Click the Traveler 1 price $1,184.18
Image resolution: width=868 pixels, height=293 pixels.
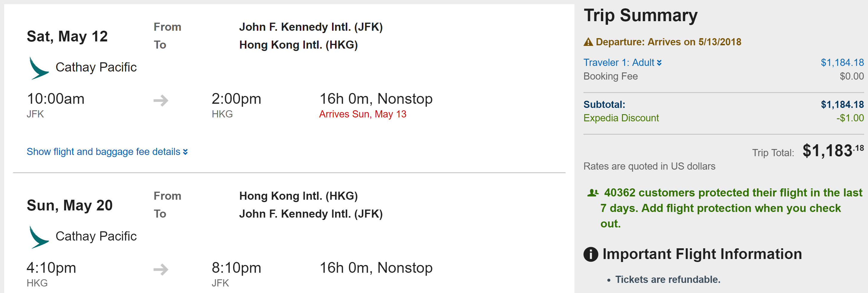pyautogui.click(x=842, y=63)
